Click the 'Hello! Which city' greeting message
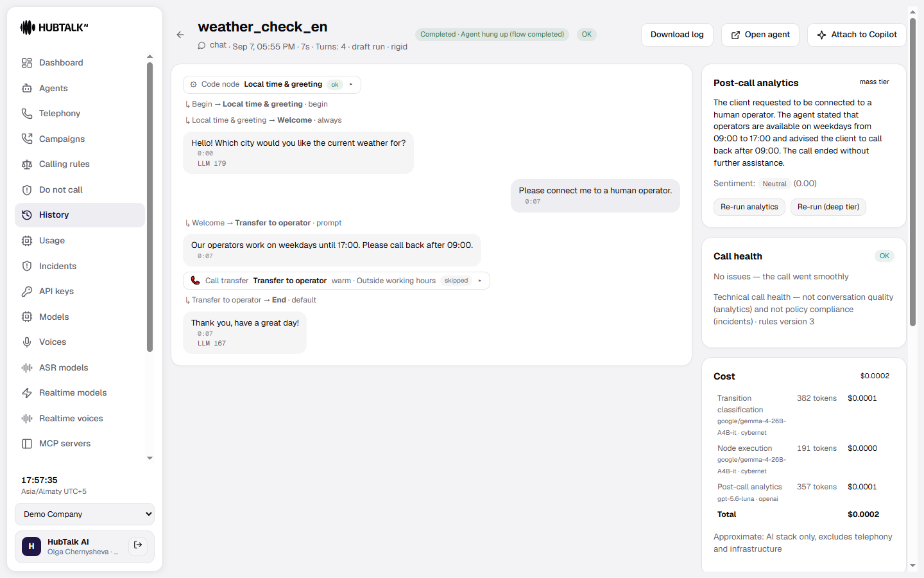 (298, 153)
